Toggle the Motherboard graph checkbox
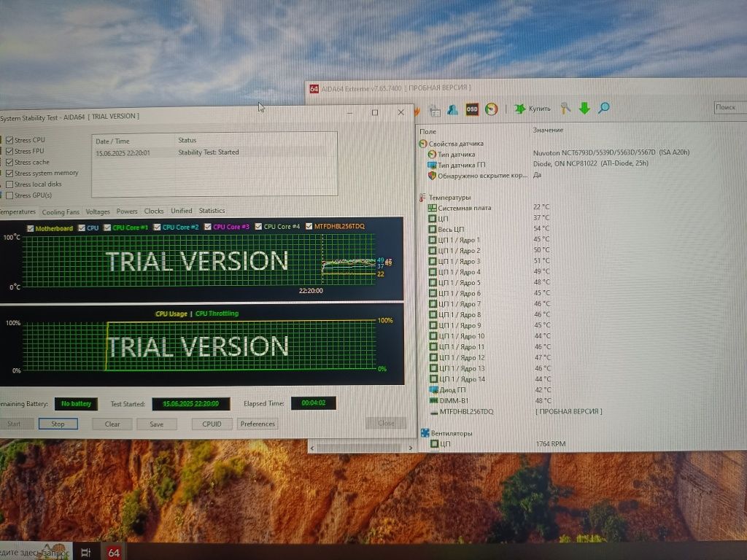The height and width of the screenshot is (560, 747). (x=31, y=228)
